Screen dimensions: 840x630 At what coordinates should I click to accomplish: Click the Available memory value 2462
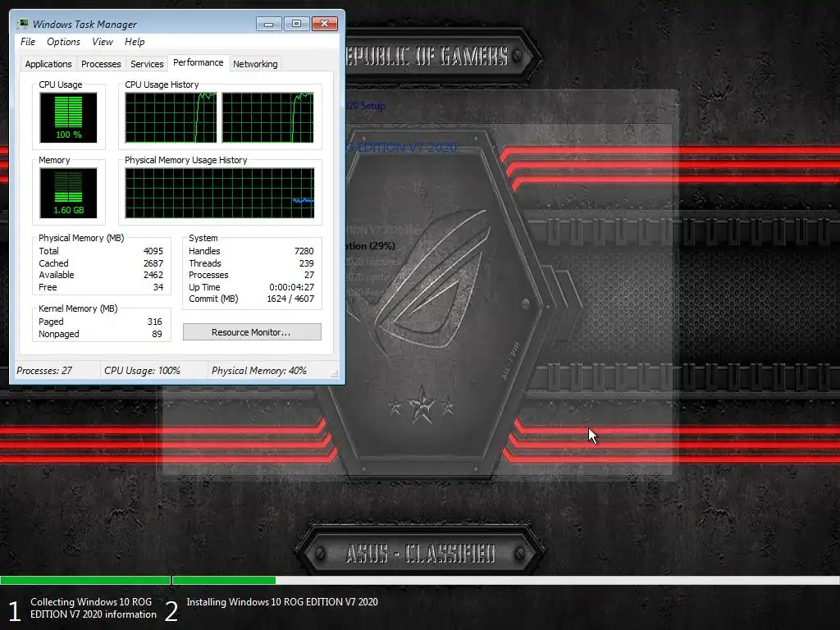(153, 275)
